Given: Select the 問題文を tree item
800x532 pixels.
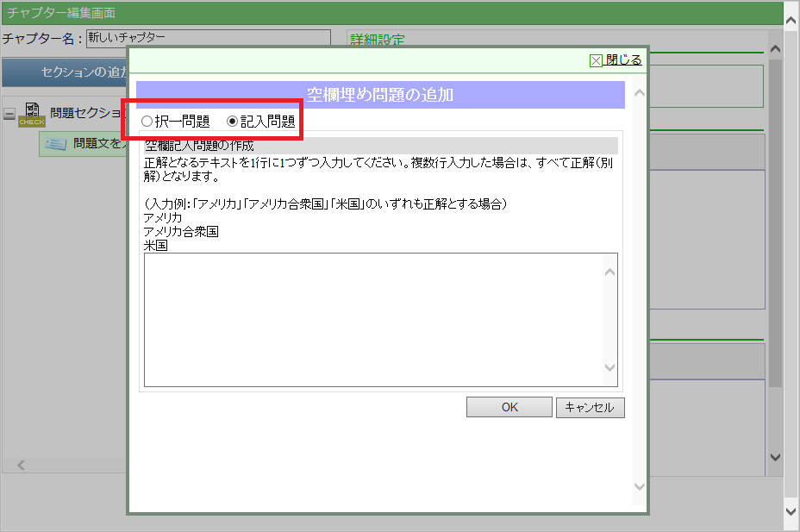Looking at the screenshot, I should pos(84,144).
